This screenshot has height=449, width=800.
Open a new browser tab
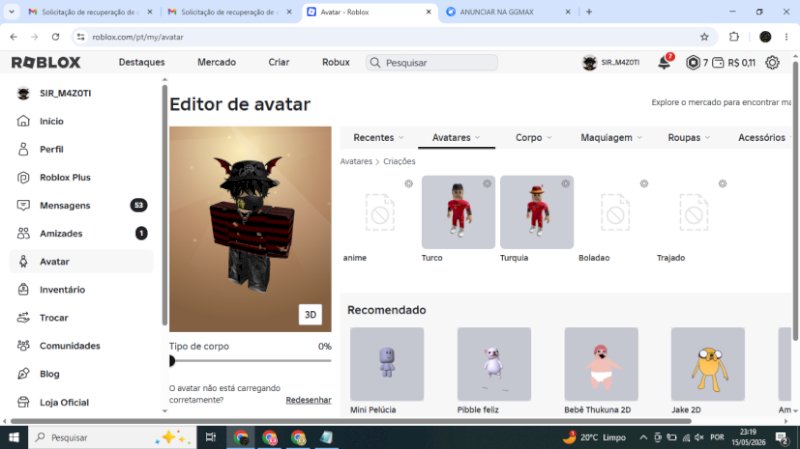(589, 12)
